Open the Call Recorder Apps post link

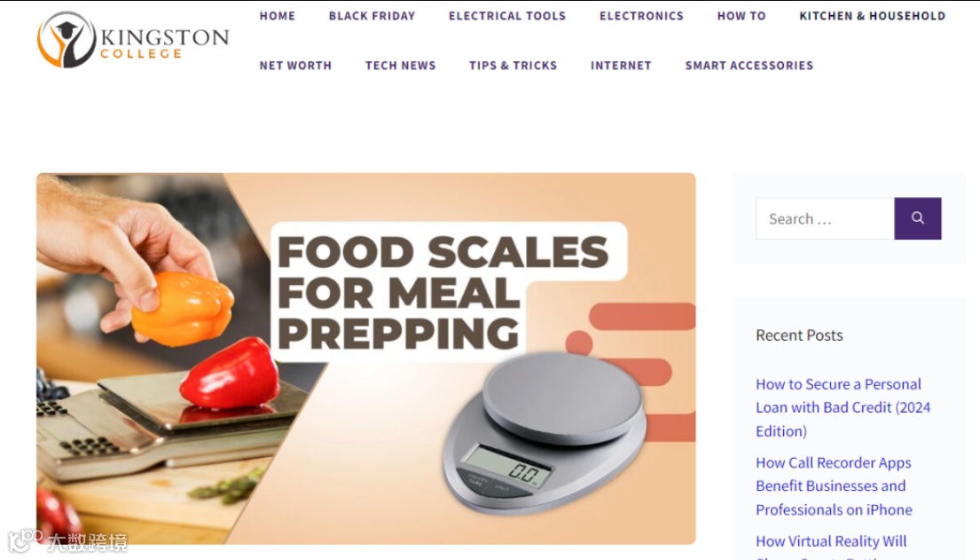[x=834, y=486]
